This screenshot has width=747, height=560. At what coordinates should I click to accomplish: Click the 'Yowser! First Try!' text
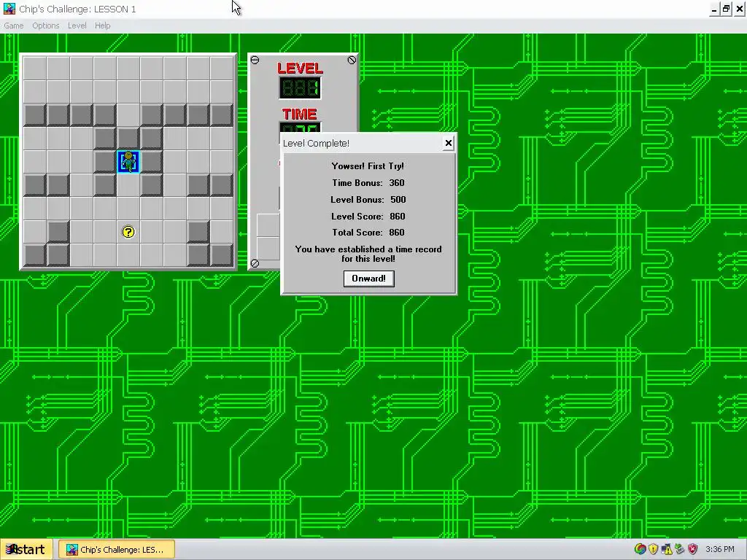point(368,166)
